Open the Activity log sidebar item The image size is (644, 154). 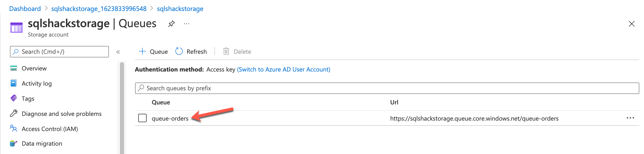37,84
